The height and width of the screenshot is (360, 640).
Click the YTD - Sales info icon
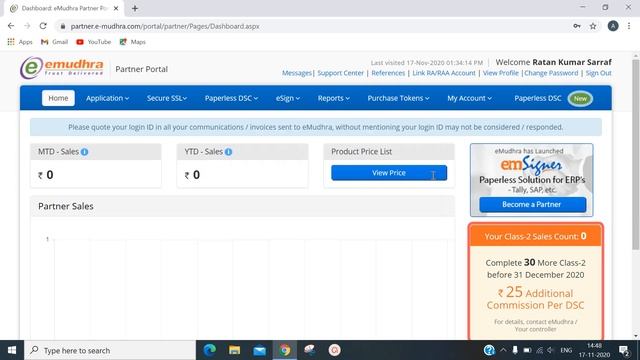(x=229, y=152)
